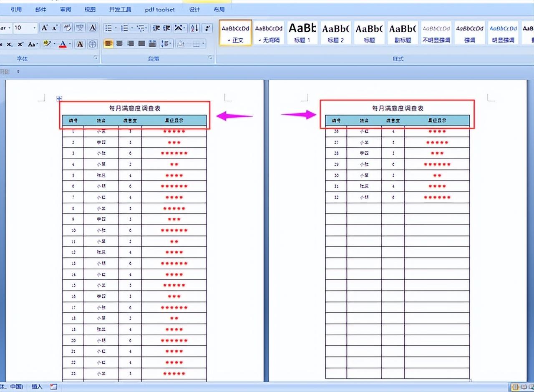Expand the font color dropdown arrow
The height and width of the screenshot is (392, 534).
coord(70,44)
